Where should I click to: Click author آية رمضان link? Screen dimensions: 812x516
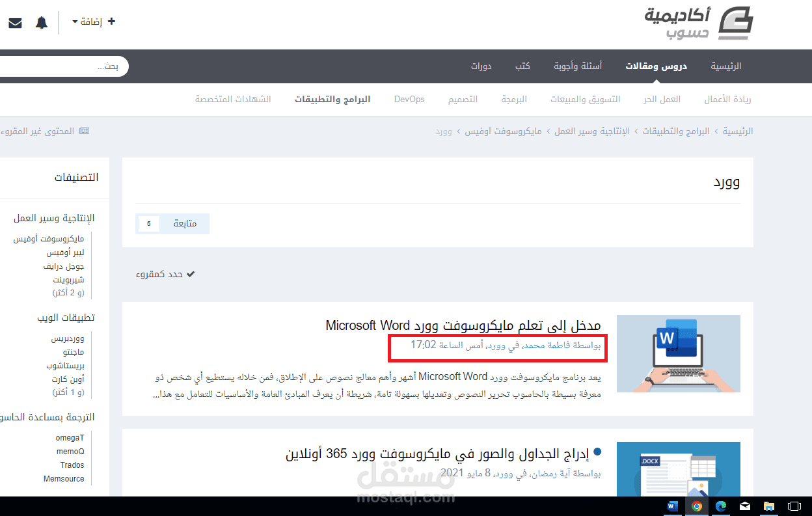tap(549, 472)
